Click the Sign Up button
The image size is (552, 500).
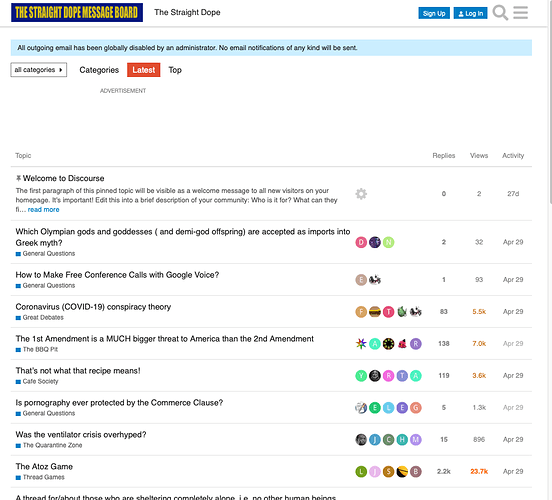pyautogui.click(x=434, y=13)
